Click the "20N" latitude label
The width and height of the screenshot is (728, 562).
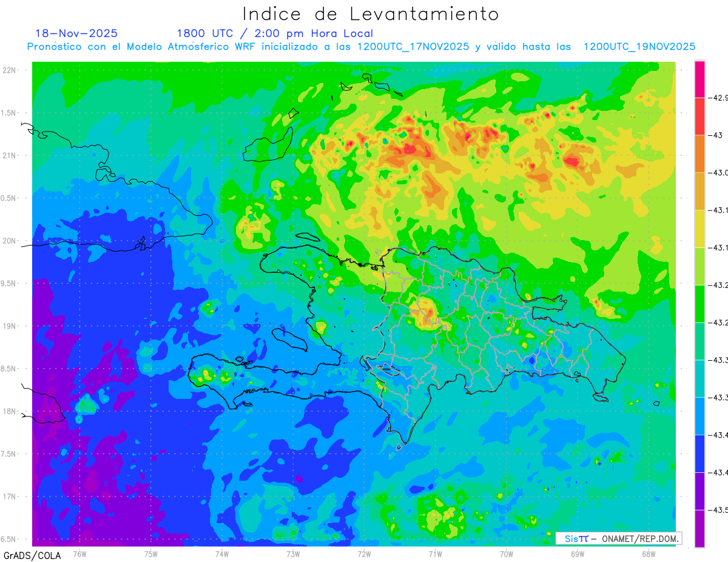pyautogui.click(x=8, y=241)
